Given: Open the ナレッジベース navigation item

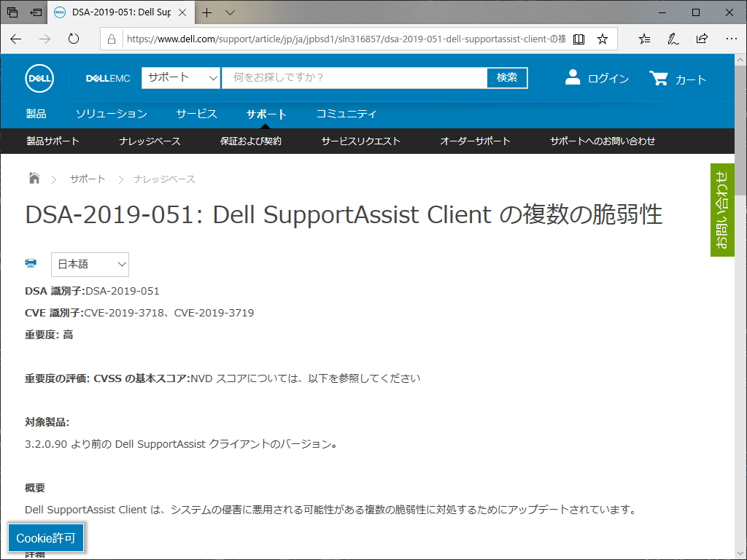Looking at the screenshot, I should click(x=149, y=141).
